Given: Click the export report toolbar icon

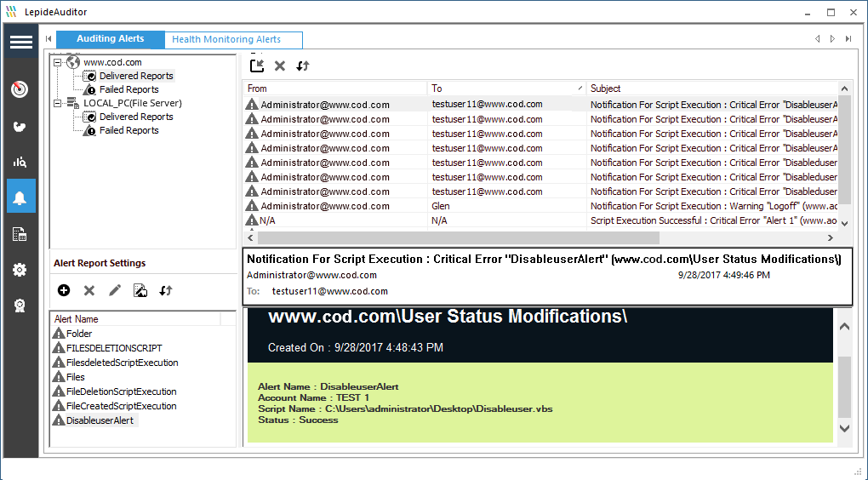Looking at the screenshot, I should tap(257, 66).
